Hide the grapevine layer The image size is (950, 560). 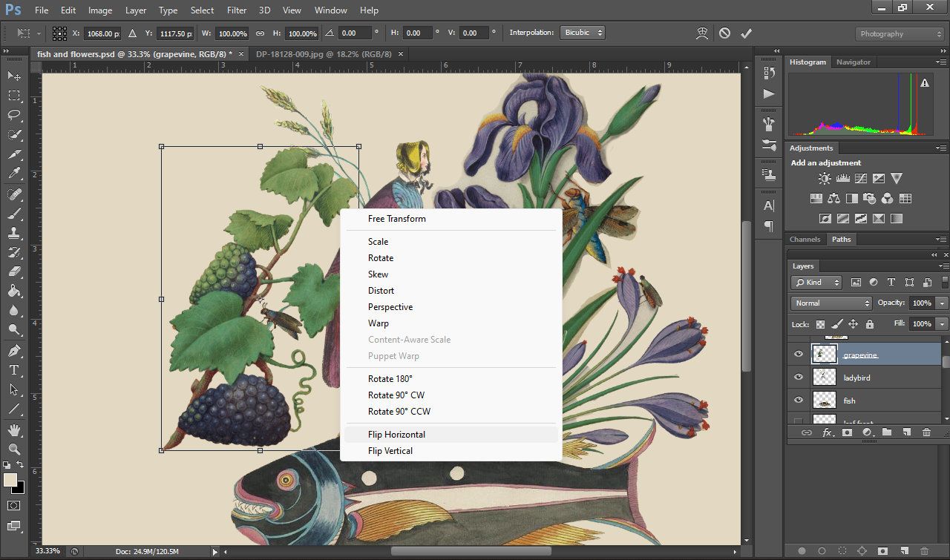[799, 355]
